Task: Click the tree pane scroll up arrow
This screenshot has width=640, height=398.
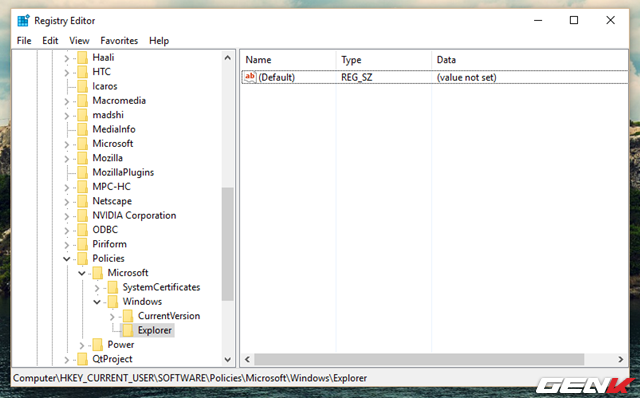Action: [x=228, y=58]
